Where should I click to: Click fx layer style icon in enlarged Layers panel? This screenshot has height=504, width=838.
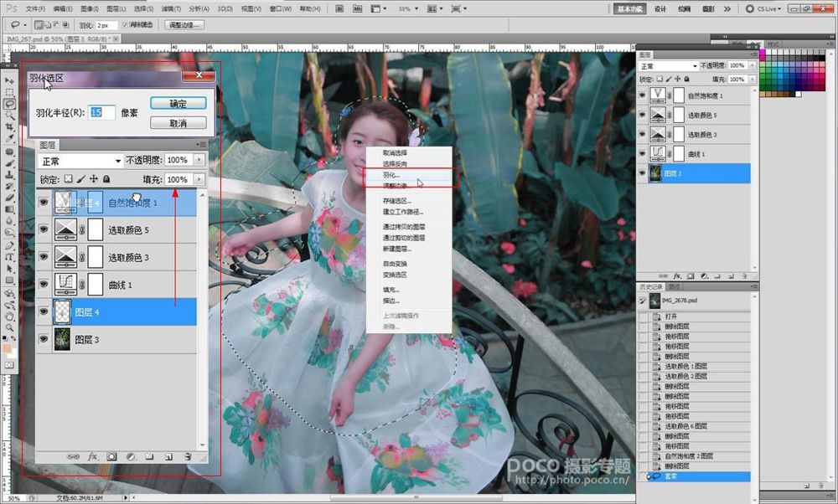pyautogui.click(x=92, y=457)
